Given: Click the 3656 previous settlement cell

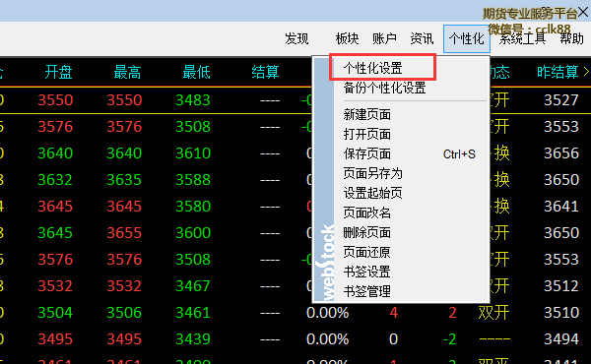Looking at the screenshot, I should [560, 153].
